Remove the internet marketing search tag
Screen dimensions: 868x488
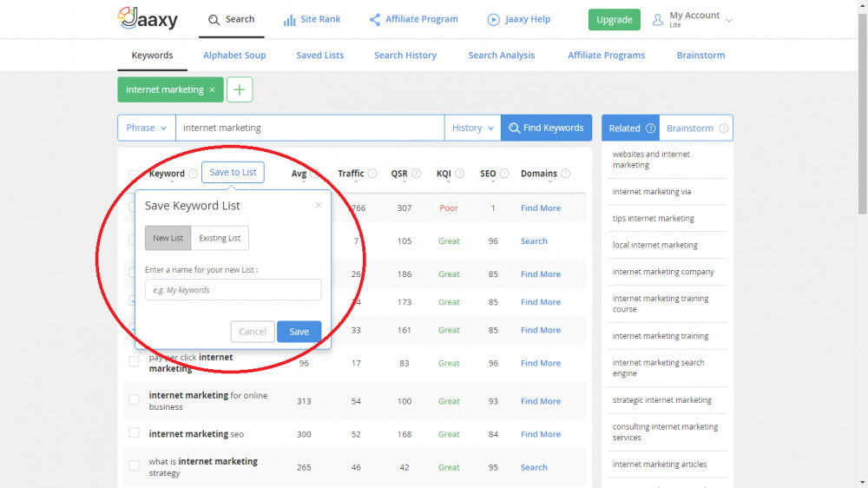pyautogui.click(x=212, y=89)
